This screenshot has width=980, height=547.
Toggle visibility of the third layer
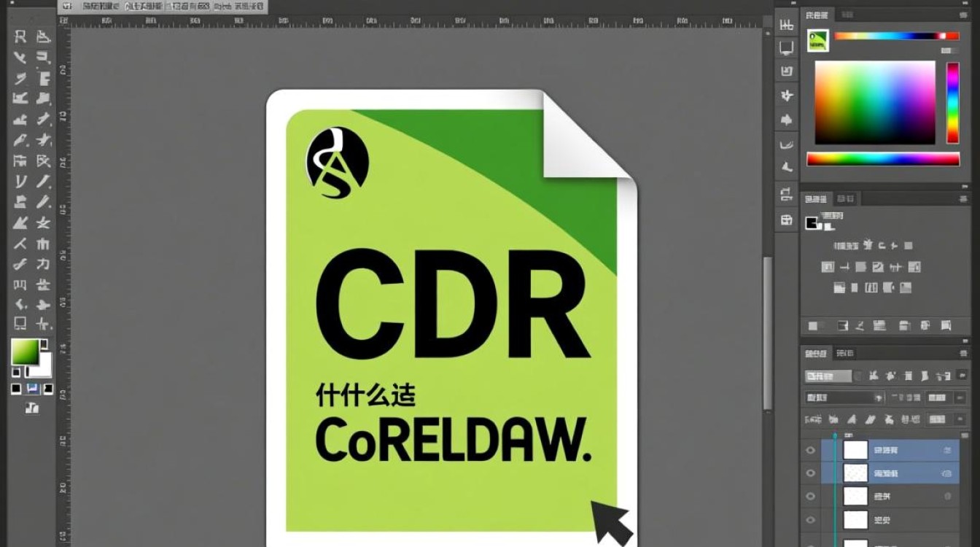point(810,497)
